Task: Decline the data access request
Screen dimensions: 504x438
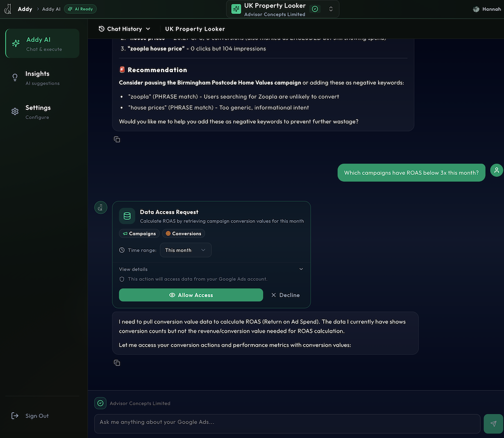Action: [x=286, y=295]
